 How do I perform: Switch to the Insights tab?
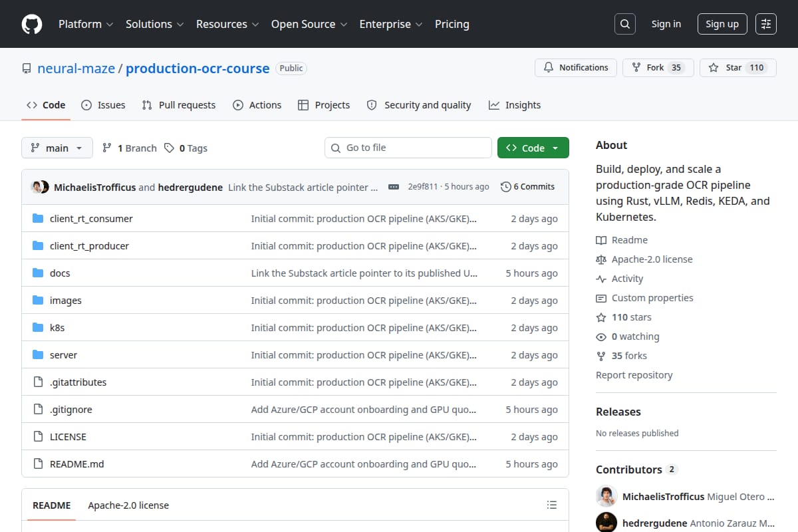(515, 105)
